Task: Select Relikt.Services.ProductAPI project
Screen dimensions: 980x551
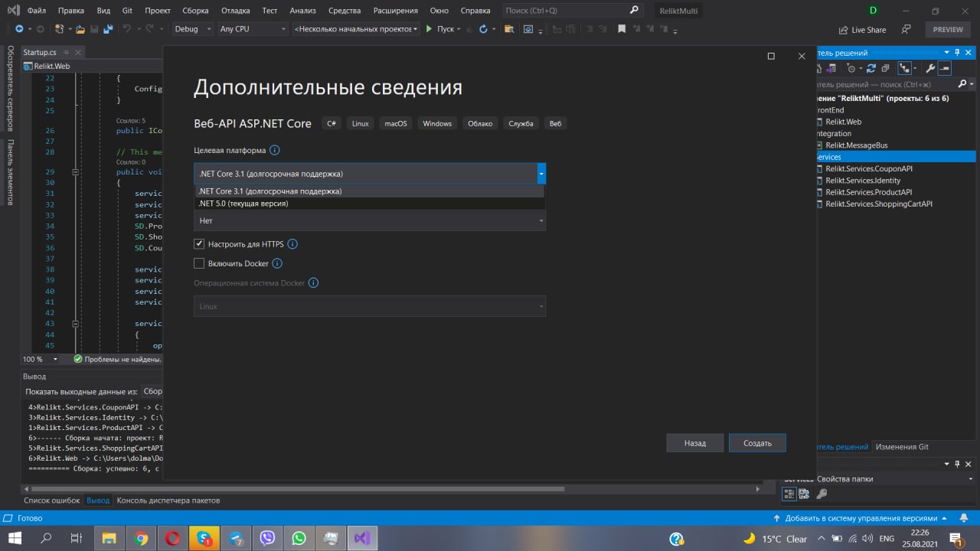Action: [869, 192]
